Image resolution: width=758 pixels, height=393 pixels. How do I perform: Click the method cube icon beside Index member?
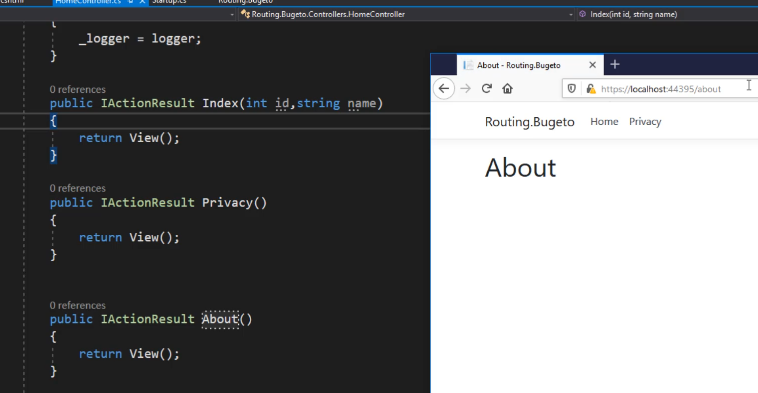point(583,15)
